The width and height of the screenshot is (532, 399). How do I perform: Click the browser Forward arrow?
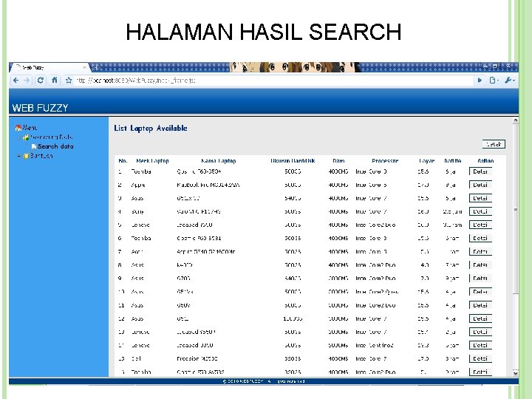click(x=27, y=81)
